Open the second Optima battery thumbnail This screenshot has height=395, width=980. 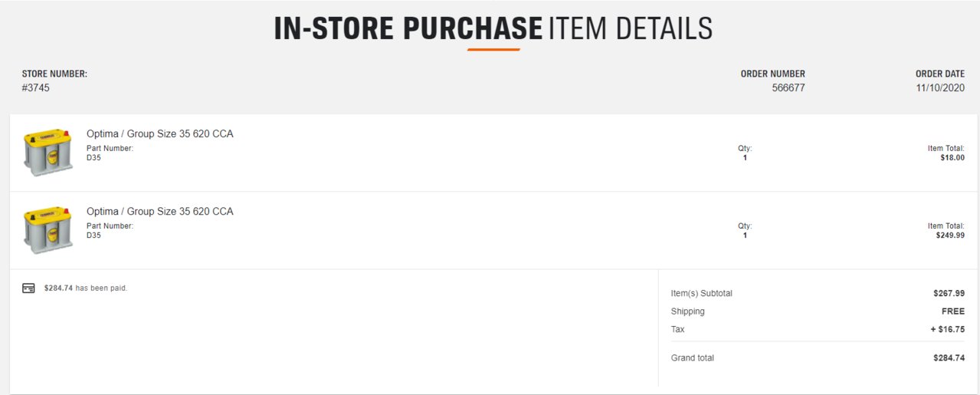tap(48, 229)
